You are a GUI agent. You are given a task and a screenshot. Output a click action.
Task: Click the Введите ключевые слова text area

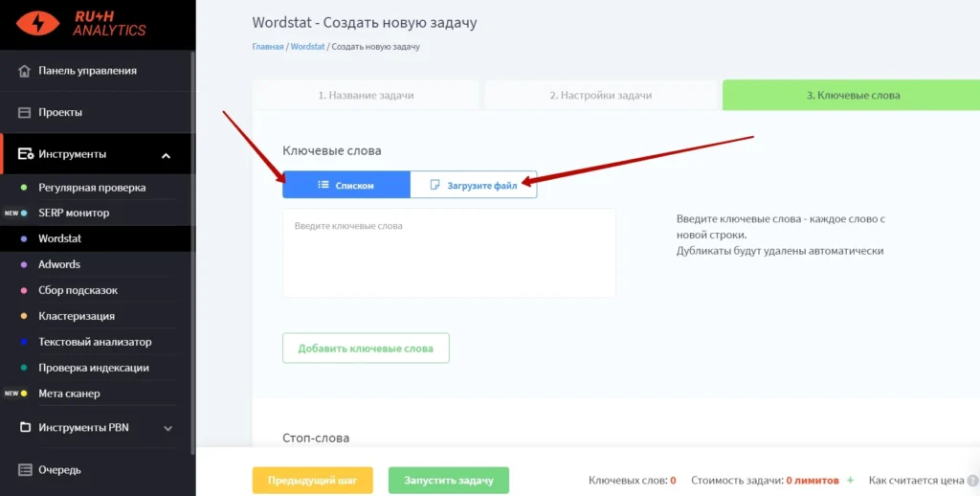[x=449, y=253]
